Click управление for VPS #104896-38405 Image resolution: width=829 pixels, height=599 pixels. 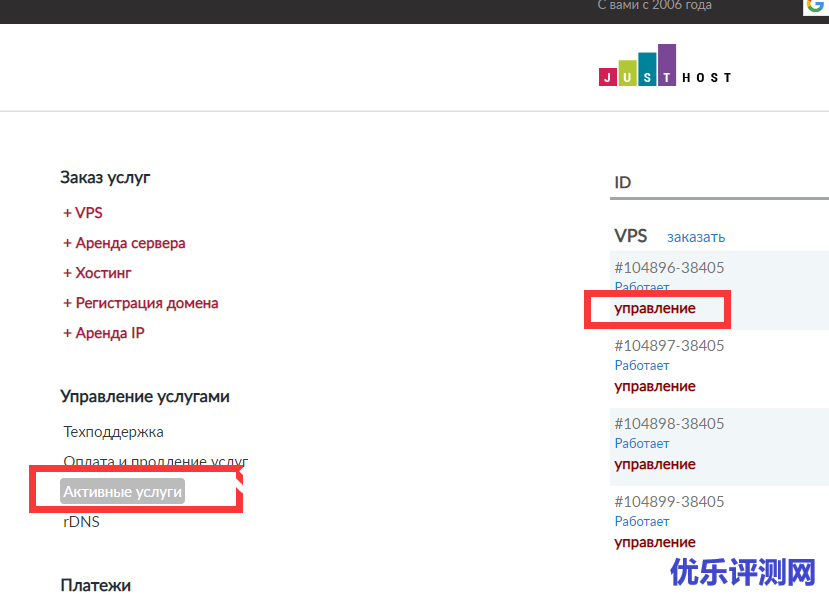point(654,308)
